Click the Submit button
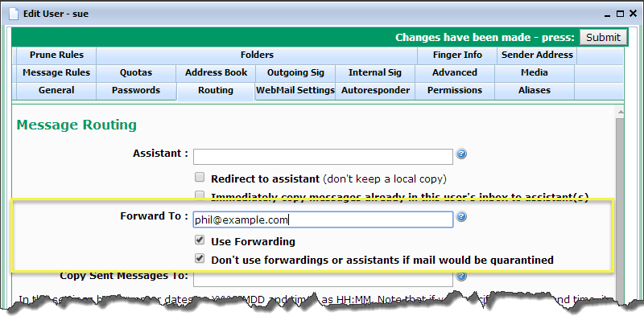This screenshot has width=644, height=316. 603,37
